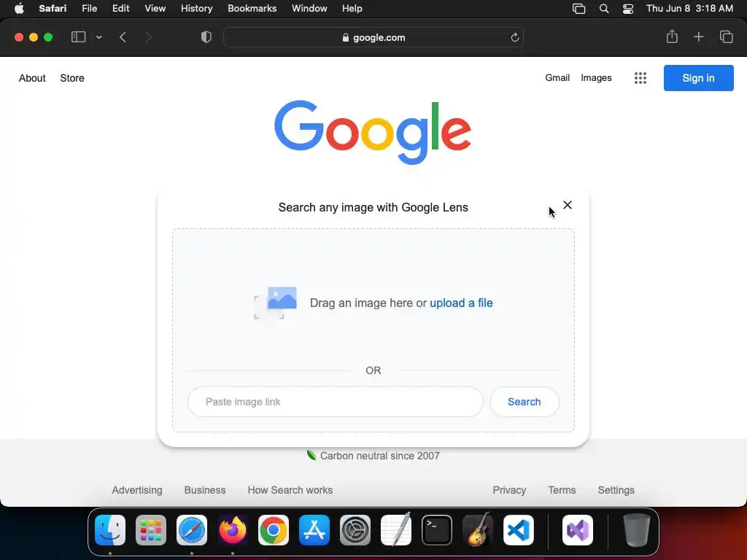Click the Stage Manager windows icon in menu bar

tap(578, 9)
